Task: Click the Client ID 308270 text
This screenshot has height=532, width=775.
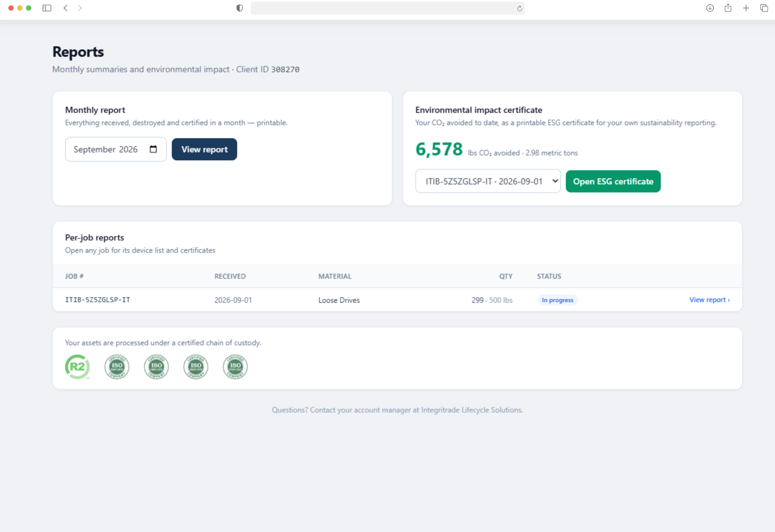Action: 268,70
